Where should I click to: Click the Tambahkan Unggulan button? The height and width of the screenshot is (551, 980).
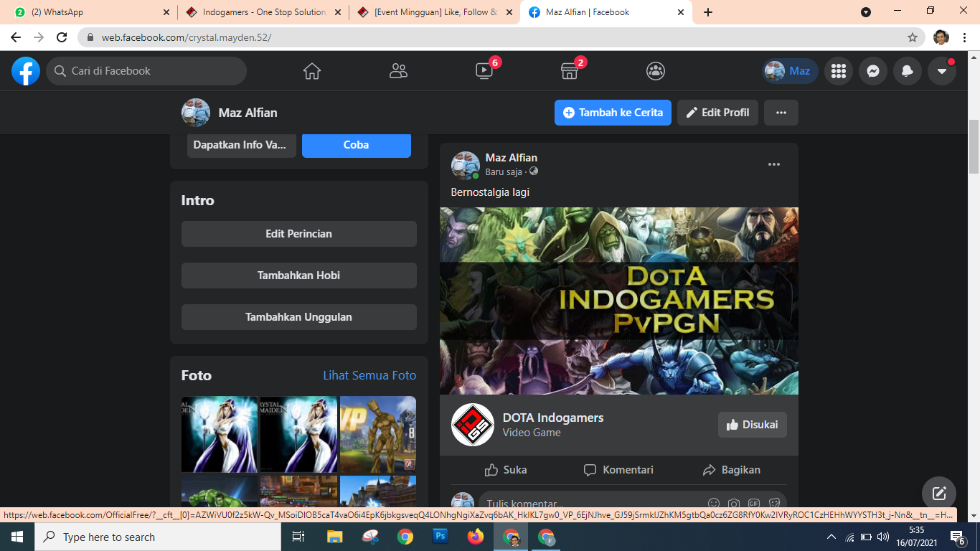tap(299, 317)
